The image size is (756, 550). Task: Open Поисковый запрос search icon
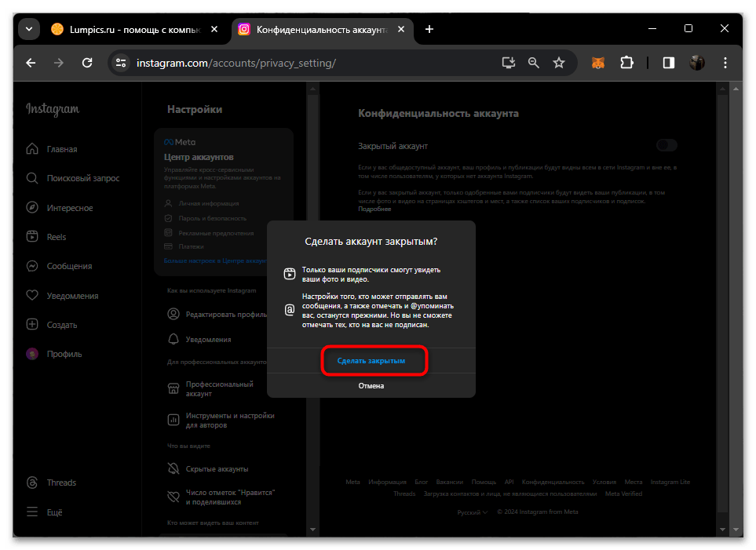[x=32, y=178]
